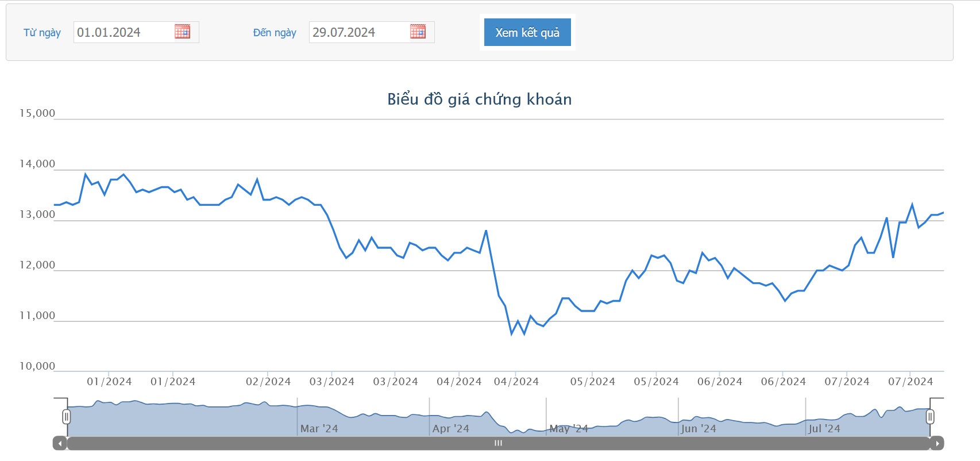Click the scrollbar right arrow below the navigator
Screen dimensions: 980x461
pos(937,443)
